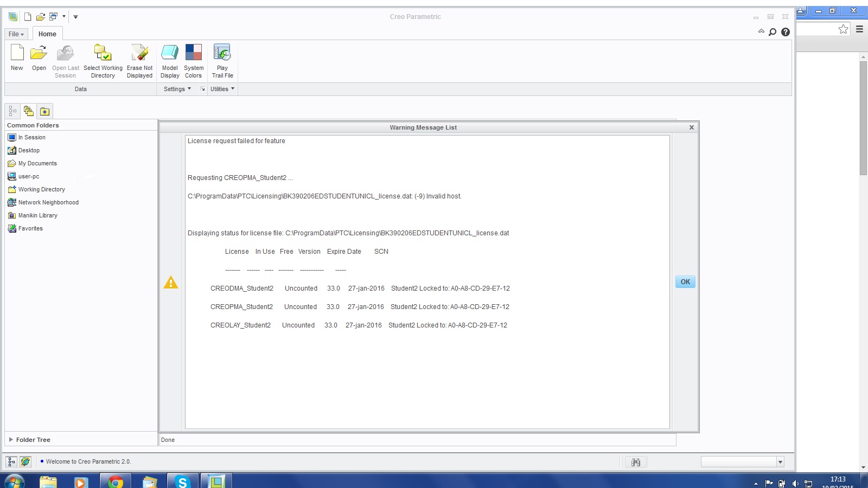
Task: Click the Creo application logo icon
Action: coord(13,17)
